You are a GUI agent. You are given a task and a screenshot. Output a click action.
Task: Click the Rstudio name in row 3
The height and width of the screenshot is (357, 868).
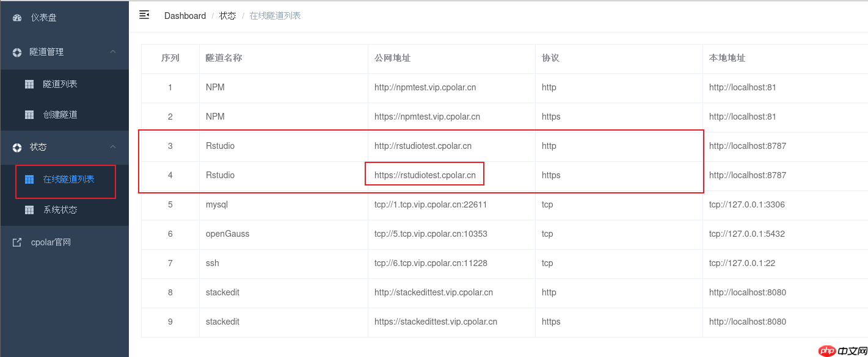tap(220, 146)
